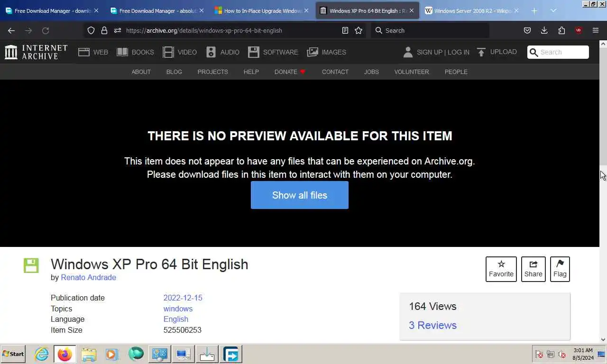Open the file explorer folder taskbar icon

[x=89, y=354]
